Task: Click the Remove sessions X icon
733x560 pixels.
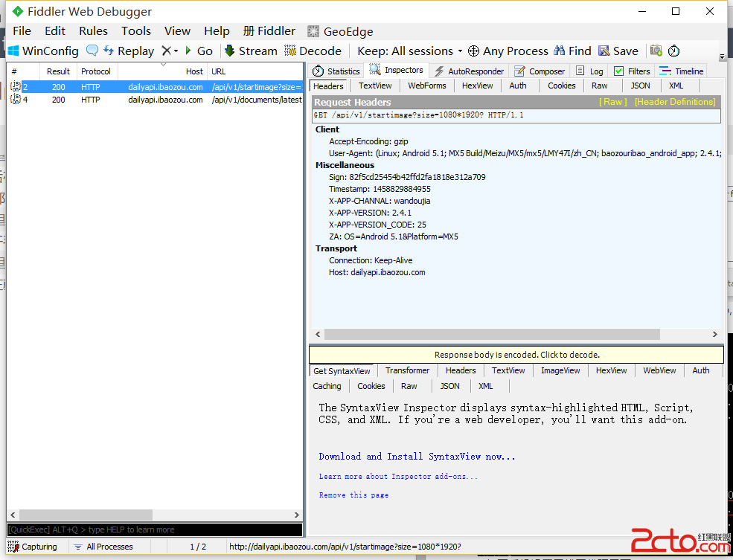Action: click(x=166, y=51)
